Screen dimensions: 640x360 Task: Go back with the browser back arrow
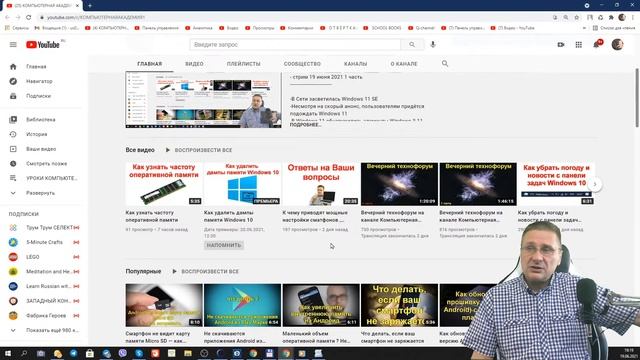tap(7, 17)
